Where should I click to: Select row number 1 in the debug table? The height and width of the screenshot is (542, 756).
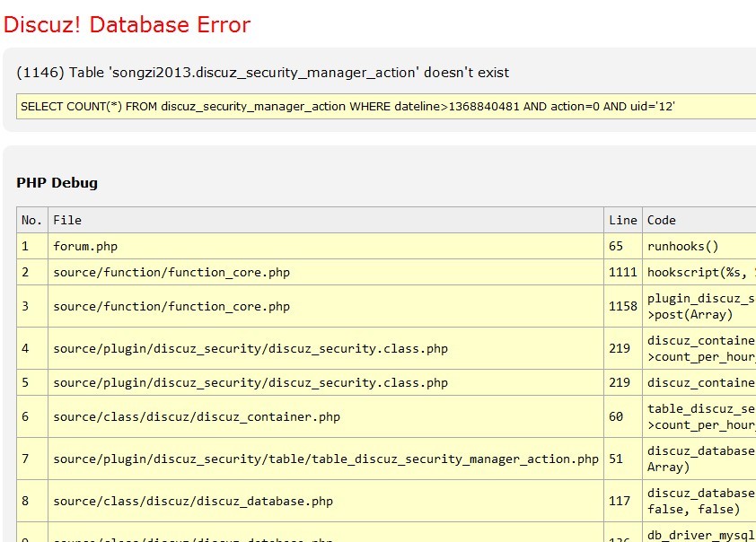coord(32,246)
